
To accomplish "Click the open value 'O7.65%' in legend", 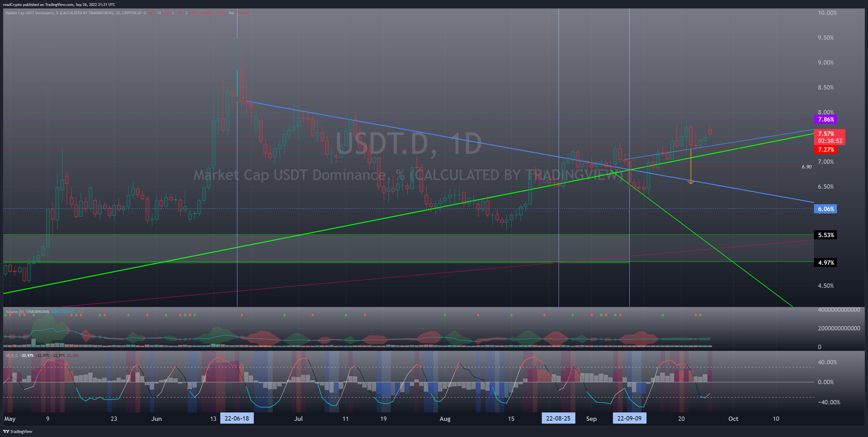I will coord(150,13).
